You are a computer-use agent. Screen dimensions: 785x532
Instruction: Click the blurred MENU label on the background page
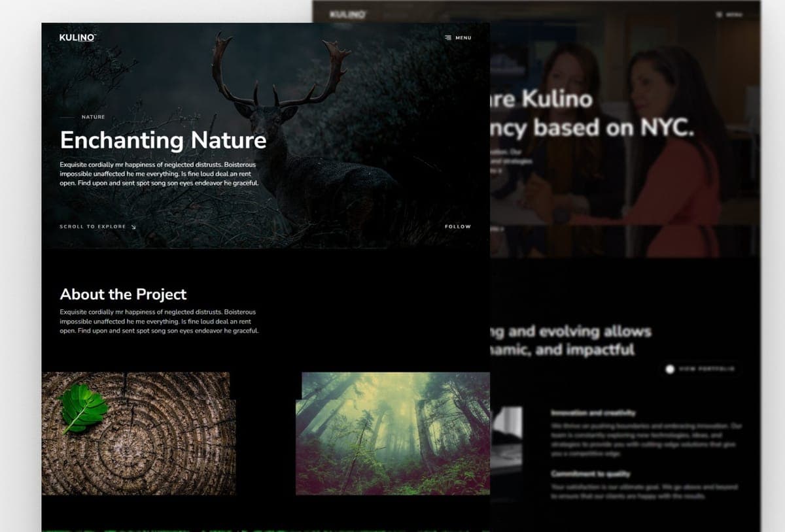click(734, 14)
